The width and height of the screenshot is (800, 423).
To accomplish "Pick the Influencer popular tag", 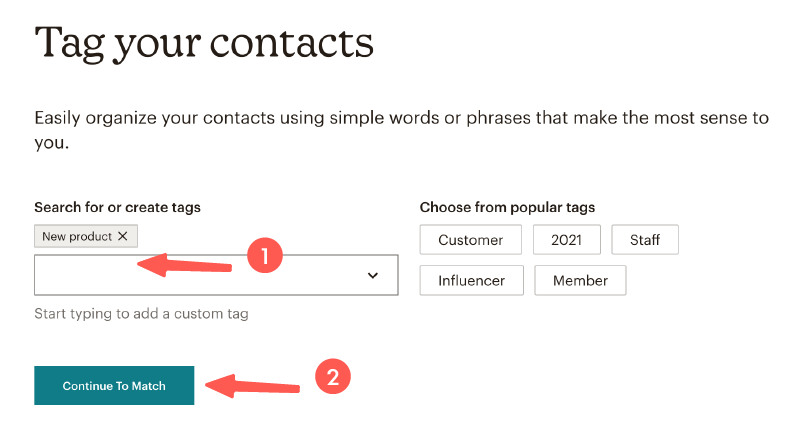I will [x=471, y=280].
